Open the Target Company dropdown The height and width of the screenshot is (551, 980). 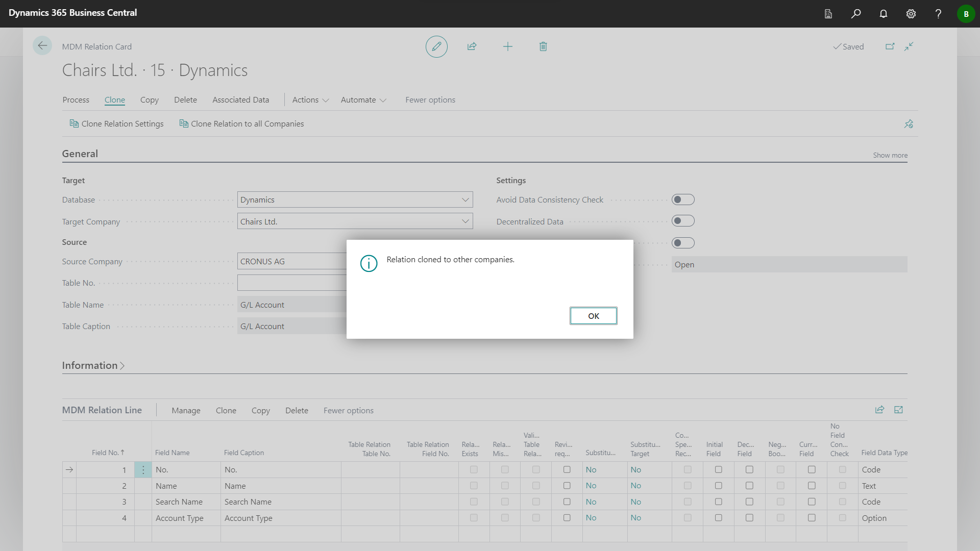[465, 221]
